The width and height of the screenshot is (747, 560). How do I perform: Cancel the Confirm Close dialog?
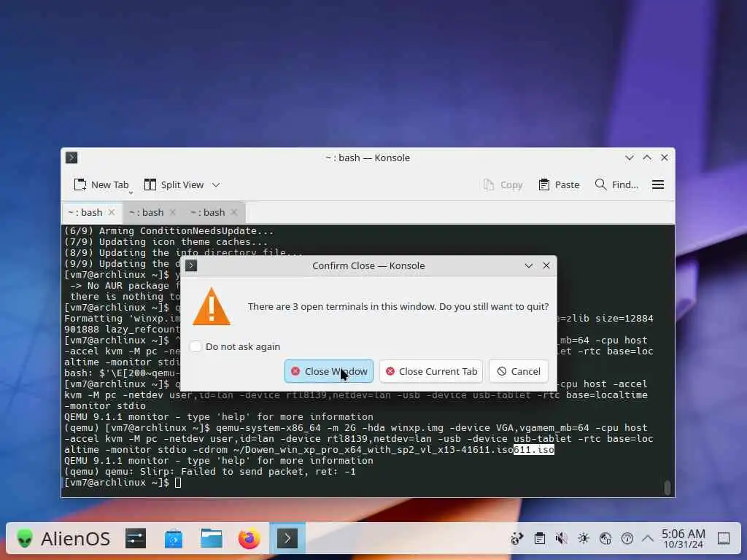(x=519, y=371)
